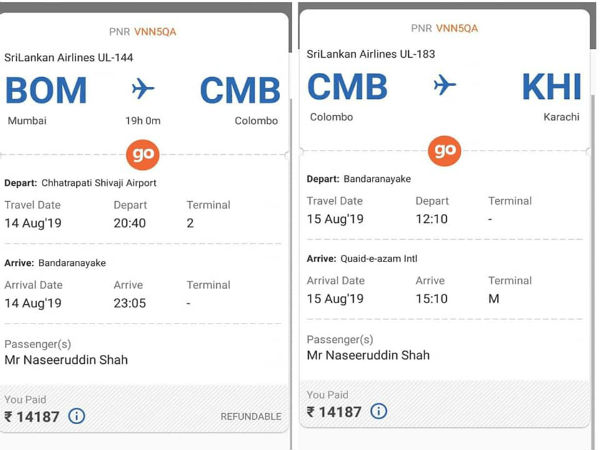
Task: Tap the 20:40 departure time
Action: (130, 223)
